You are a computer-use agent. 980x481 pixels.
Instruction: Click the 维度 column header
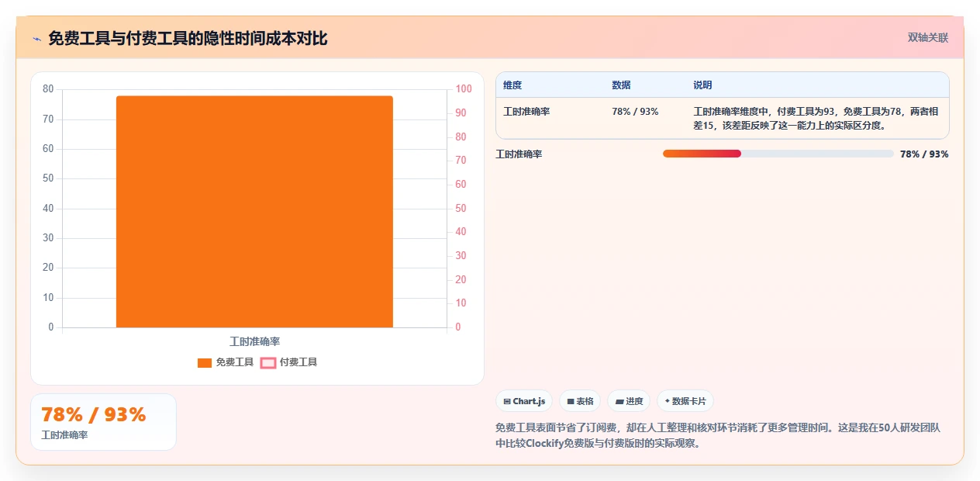tap(512, 85)
